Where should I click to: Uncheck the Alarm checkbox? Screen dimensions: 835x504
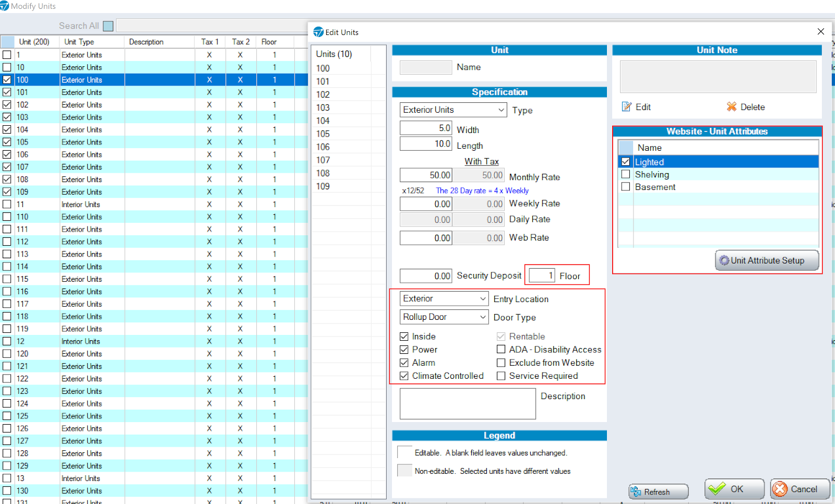click(x=404, y=363)
